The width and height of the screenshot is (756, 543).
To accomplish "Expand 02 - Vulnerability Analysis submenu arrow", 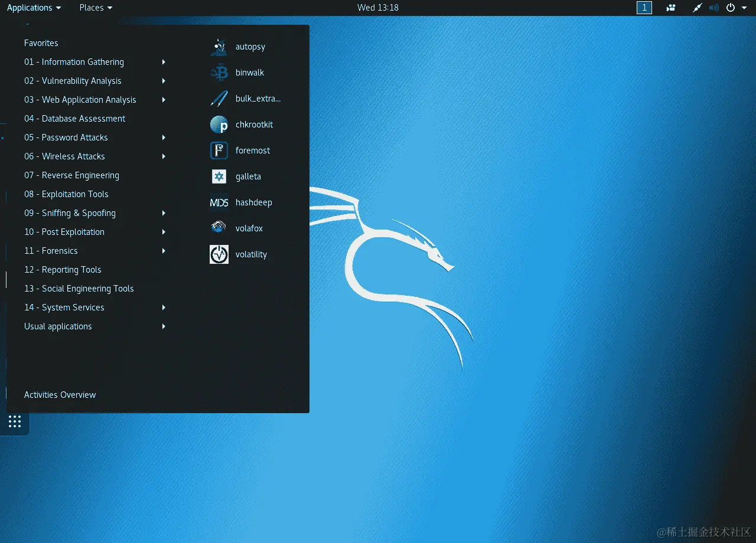I will [x=164, y=81].
